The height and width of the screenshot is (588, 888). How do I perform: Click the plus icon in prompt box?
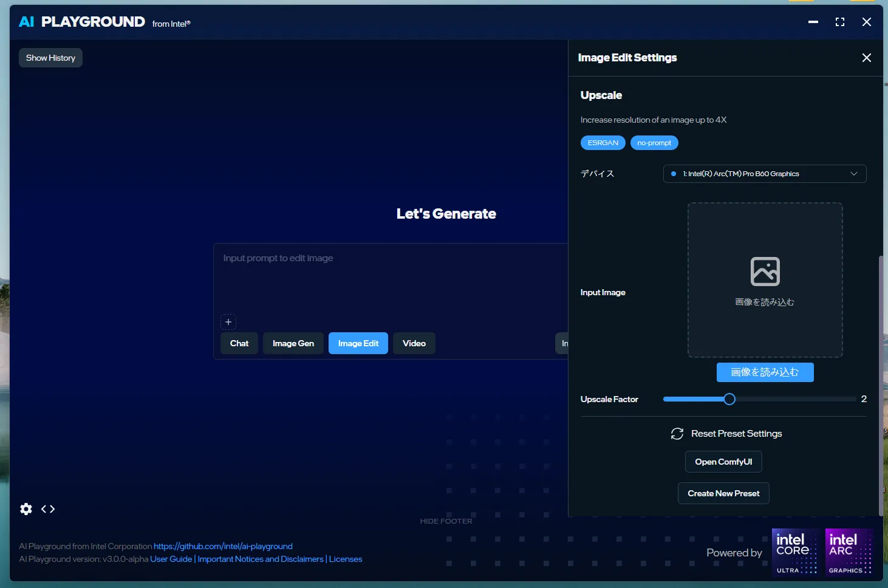[228, 322]
